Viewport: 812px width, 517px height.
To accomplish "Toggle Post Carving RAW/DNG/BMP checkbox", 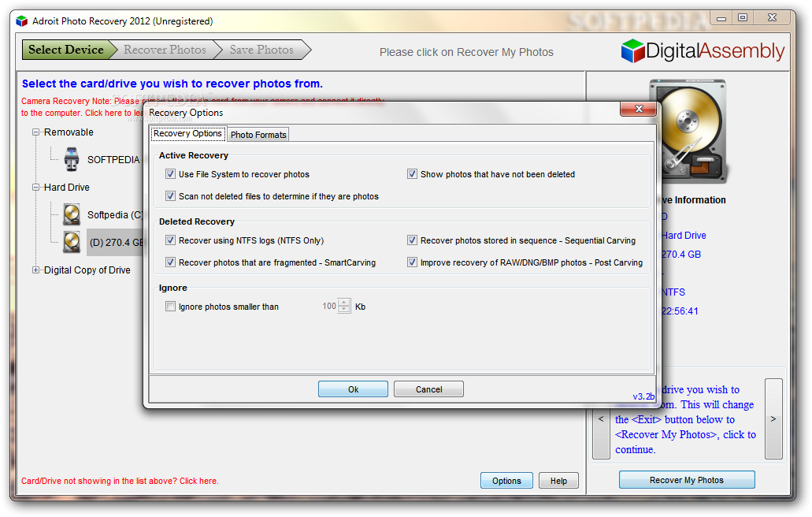I will 412,262.
